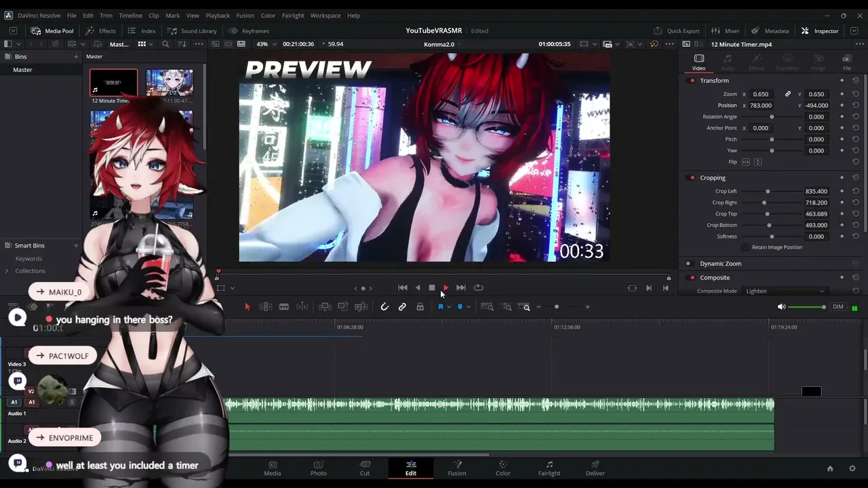Select the arrow Selection Mode tool

click(x=247, y=307)
